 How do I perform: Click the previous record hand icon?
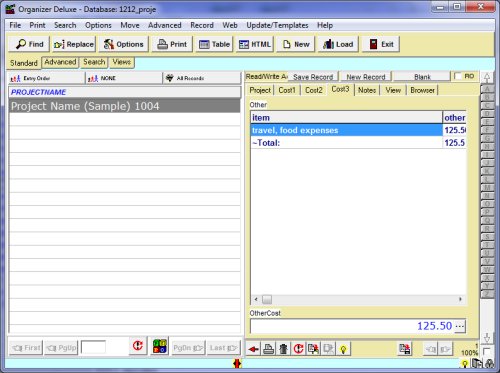click(430, 349)
